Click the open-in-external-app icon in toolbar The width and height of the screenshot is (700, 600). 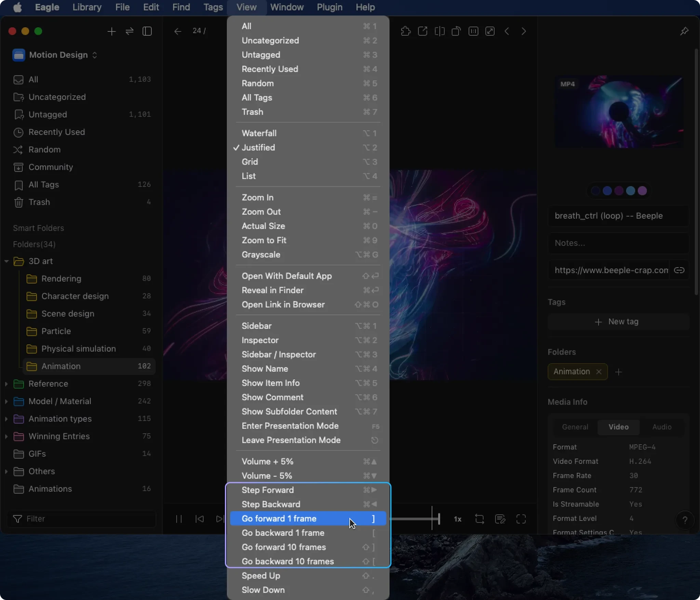(x=422, y=31)
